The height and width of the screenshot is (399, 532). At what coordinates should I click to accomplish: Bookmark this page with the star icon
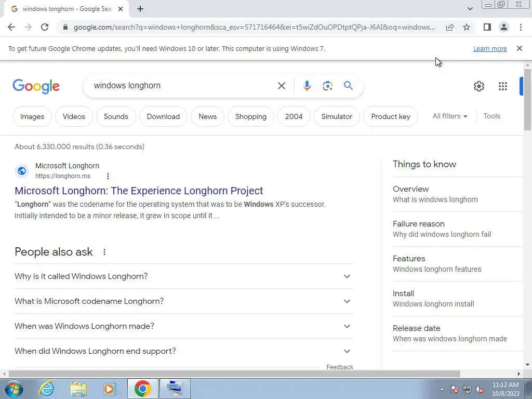pyautogui.click(x=467, y=27)
